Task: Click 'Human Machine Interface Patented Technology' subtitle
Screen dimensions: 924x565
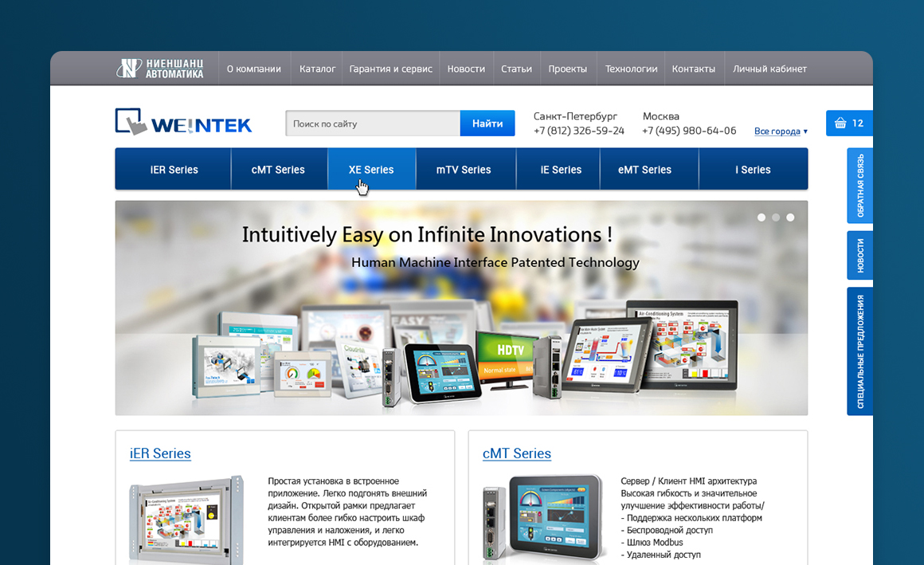Action: pyautogui.click(x=495, y=263)
